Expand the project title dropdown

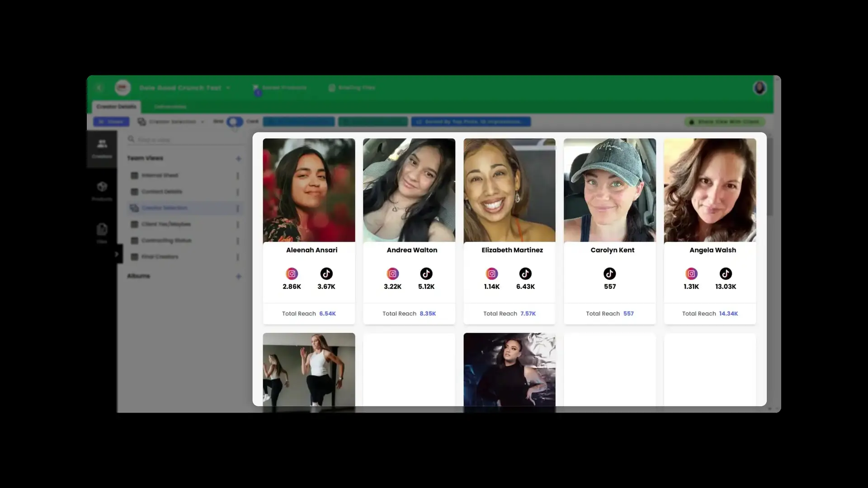(x=229, y=88)
